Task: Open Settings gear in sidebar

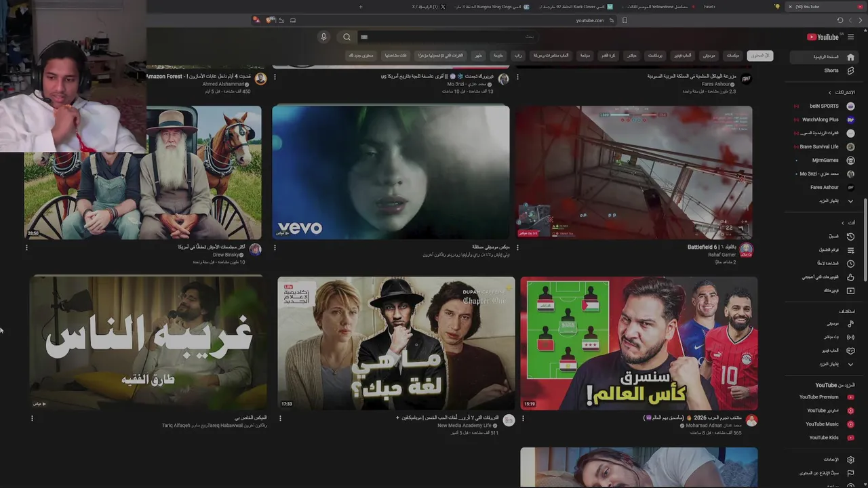Action: (850, 460)
